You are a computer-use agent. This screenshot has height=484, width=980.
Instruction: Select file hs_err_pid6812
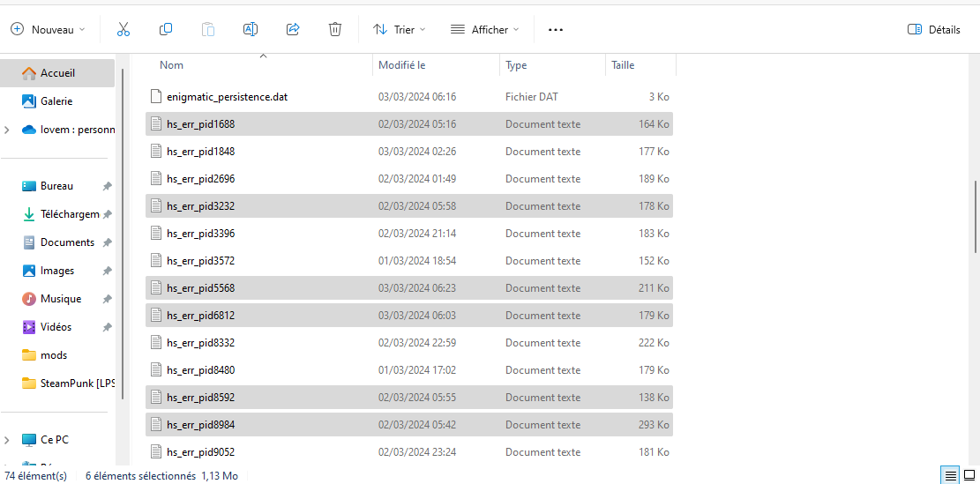(x=409, y=316)
